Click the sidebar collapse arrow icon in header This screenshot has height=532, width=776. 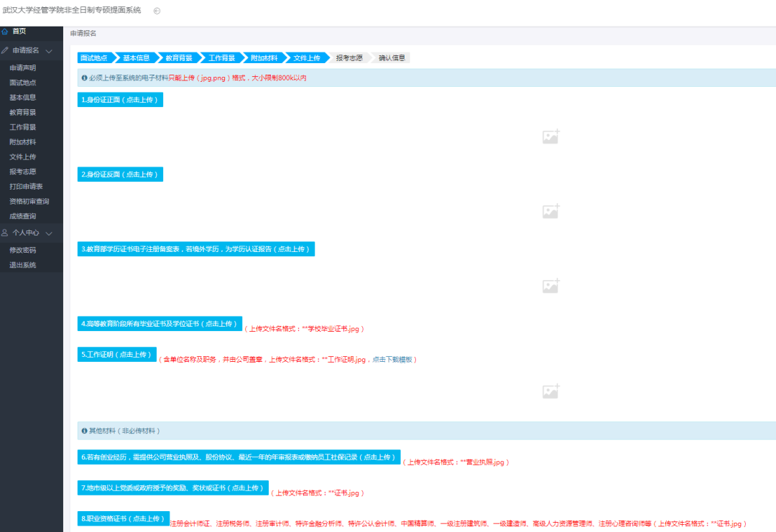click(x=157, y=11)
